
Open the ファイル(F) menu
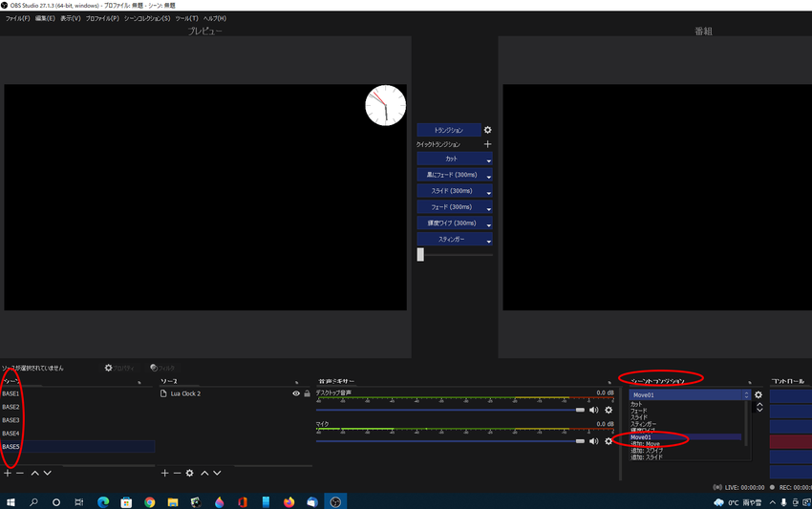pos(17,18)
